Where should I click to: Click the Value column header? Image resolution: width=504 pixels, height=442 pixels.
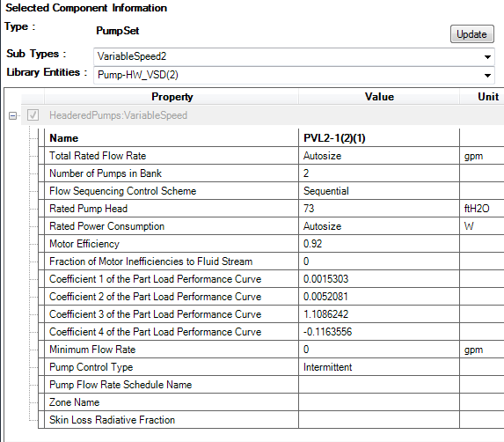tap(379, 97)
